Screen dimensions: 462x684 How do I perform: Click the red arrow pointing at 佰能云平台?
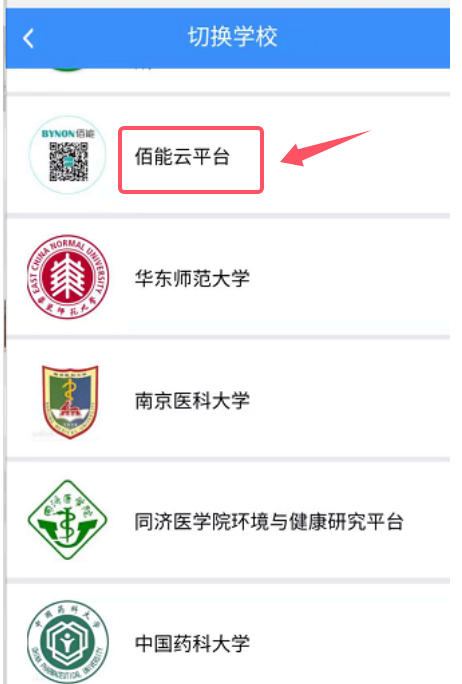(325, 148)
